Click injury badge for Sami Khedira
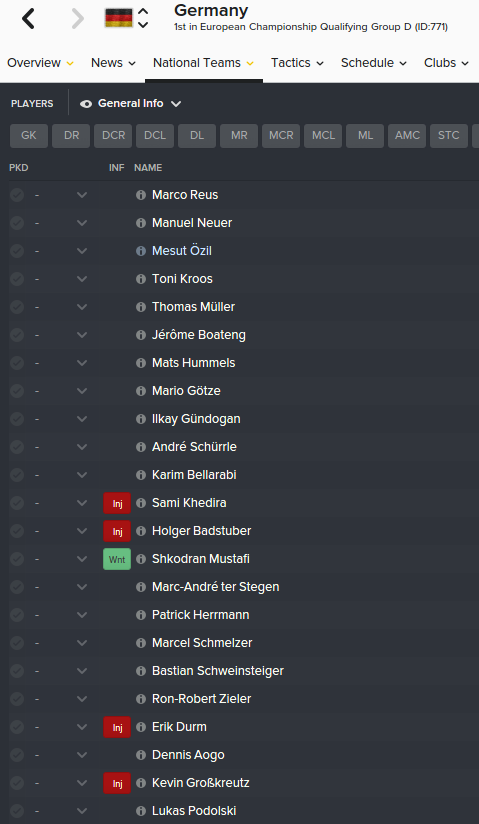 pyautogui.click(x=117, y=503)
